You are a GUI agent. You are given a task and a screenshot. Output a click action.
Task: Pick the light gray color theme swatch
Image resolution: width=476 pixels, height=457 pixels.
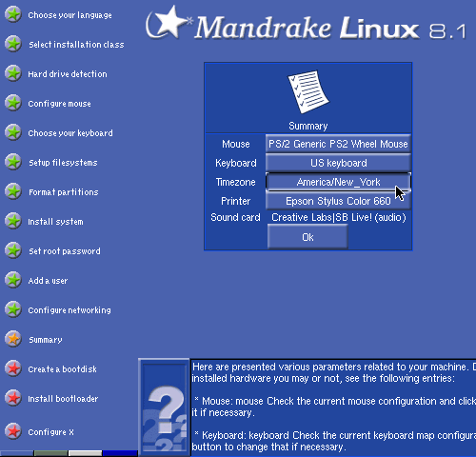(85, 453)
